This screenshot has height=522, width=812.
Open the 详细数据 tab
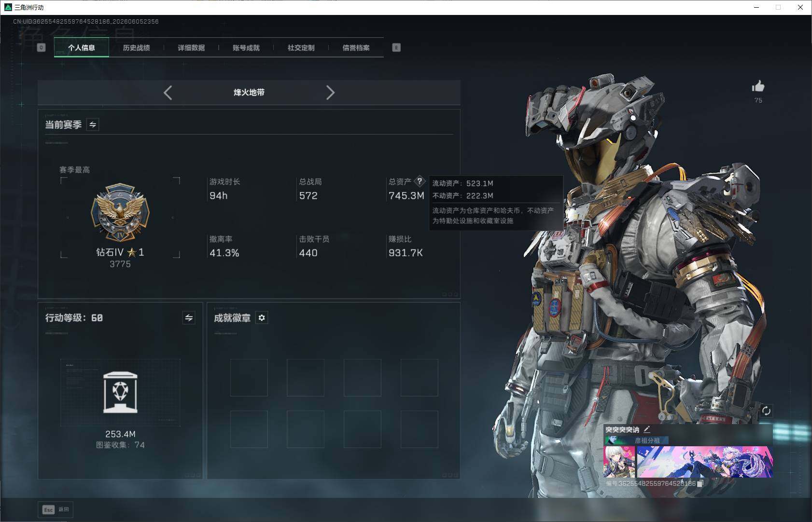pos(191,47)
